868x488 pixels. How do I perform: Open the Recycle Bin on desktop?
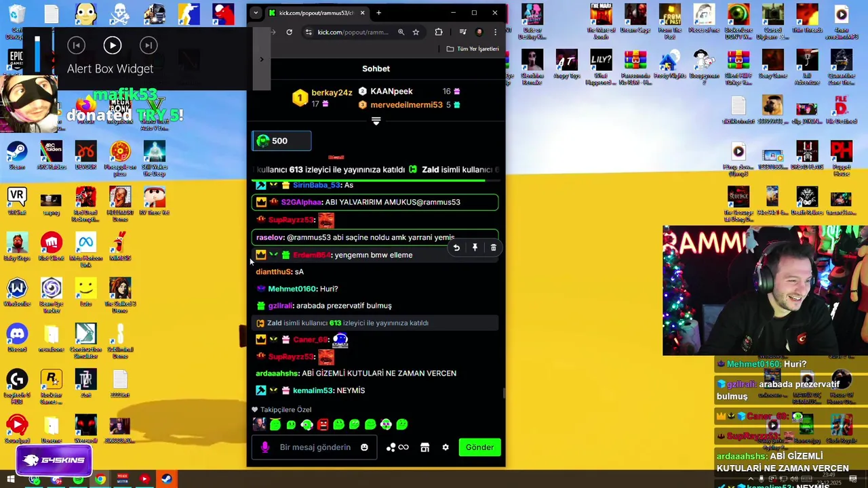17,20
